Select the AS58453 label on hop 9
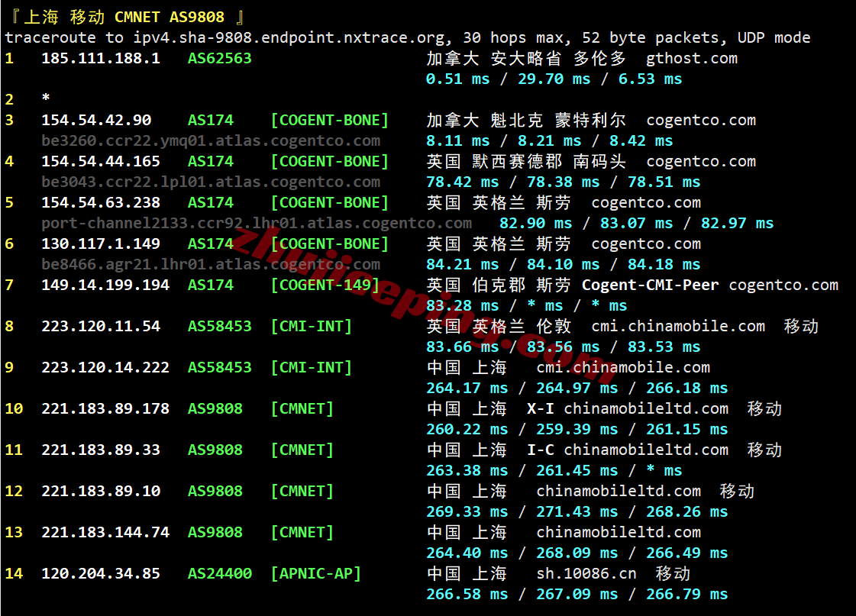The height and width of the screenshot is (616, 856). [218, 367]
